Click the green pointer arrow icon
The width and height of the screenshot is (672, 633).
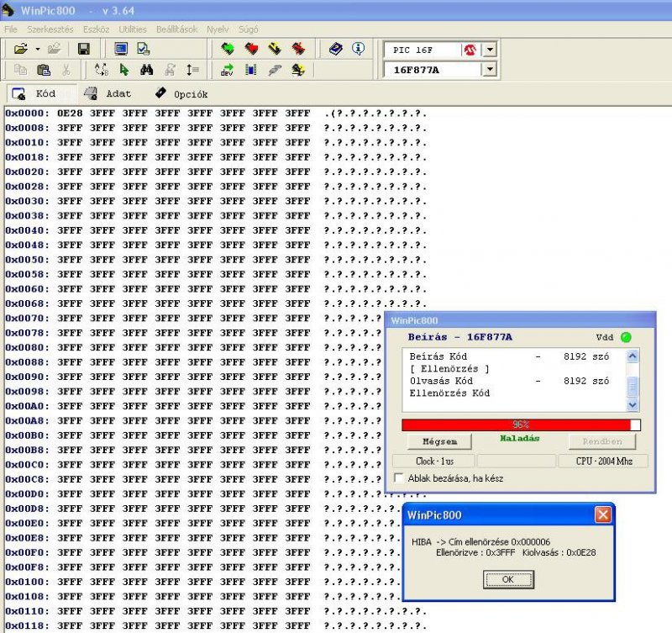(124, 70)
